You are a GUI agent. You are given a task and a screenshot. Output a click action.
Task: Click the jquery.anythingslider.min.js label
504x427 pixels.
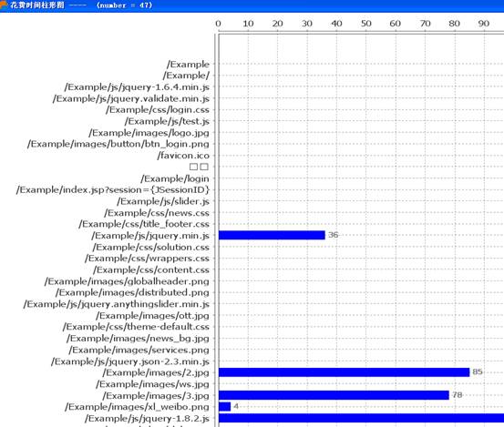coord(117,304)
